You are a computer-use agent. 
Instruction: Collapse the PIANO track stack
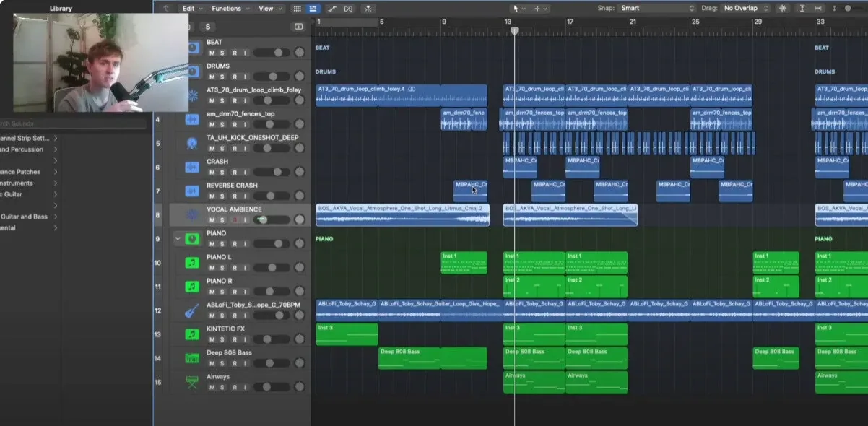tap(178, 238)
